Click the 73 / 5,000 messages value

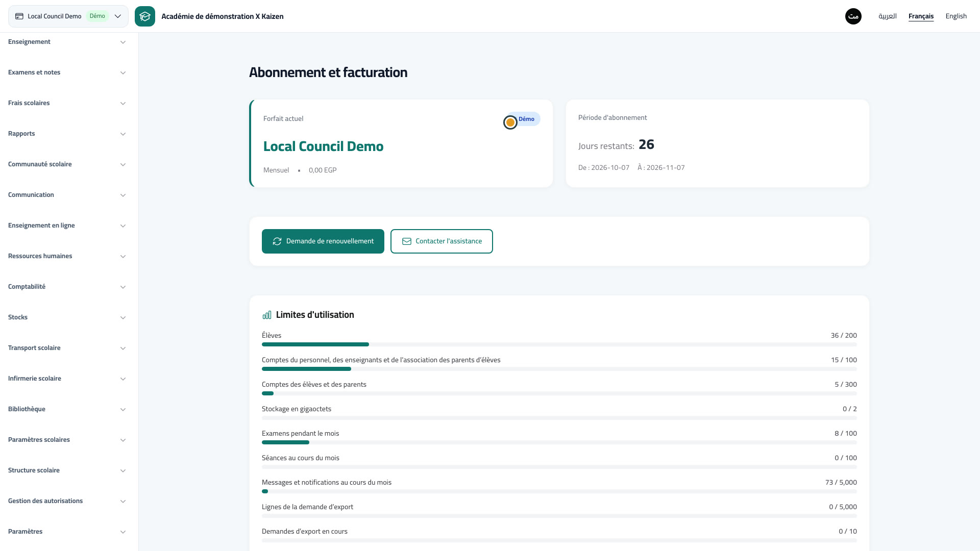[841, 483]
